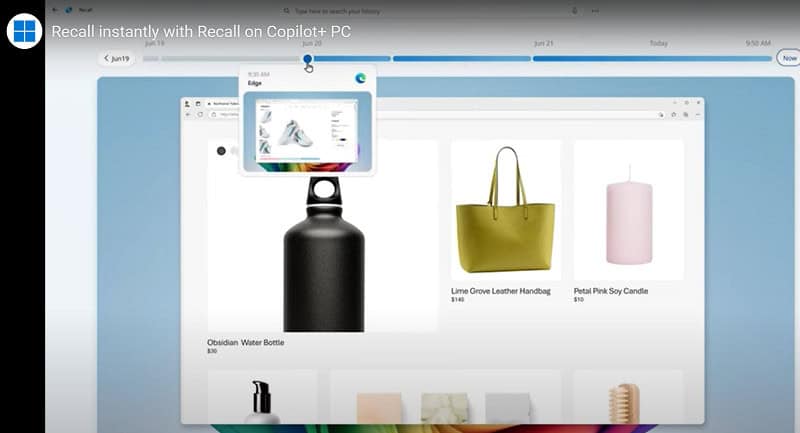Open the Windows channel logo

click(x=24, y=31)
